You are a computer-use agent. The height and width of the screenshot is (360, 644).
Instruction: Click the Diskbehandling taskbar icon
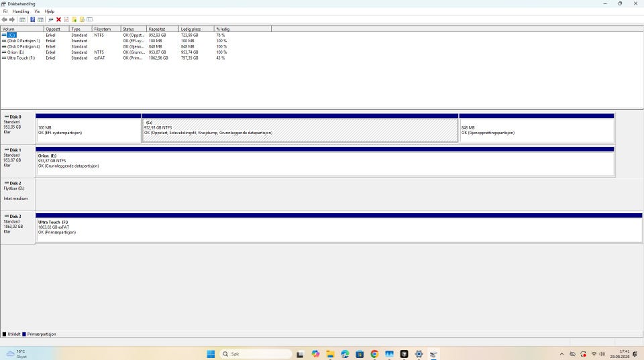(434, 354)
